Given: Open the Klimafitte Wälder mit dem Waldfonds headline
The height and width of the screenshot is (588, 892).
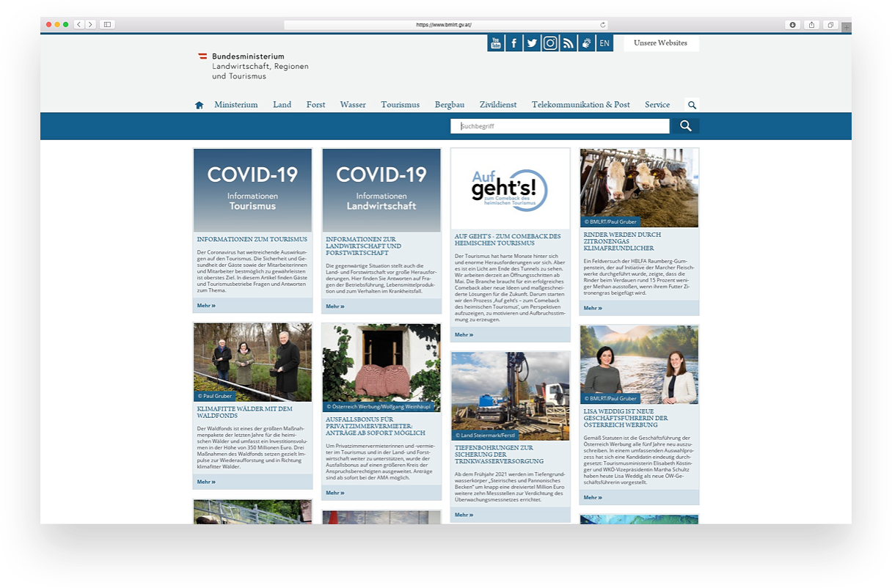Looking at the screenshot, I should coord(244,412).
